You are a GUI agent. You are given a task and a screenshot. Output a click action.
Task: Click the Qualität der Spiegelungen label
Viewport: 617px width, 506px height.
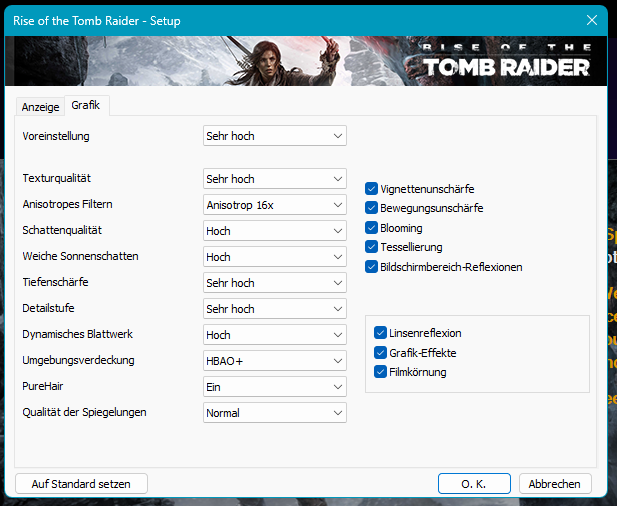(x=84, y=412)
